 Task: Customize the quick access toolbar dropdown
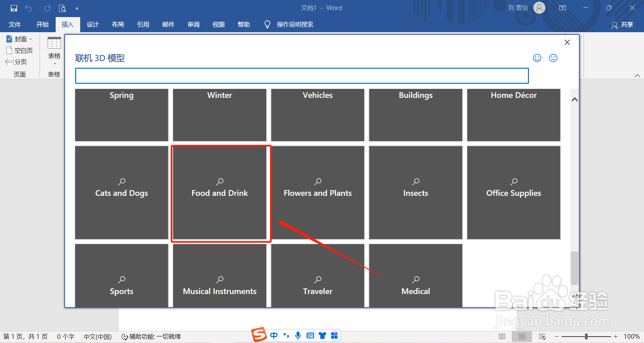(x=77, y=8)
